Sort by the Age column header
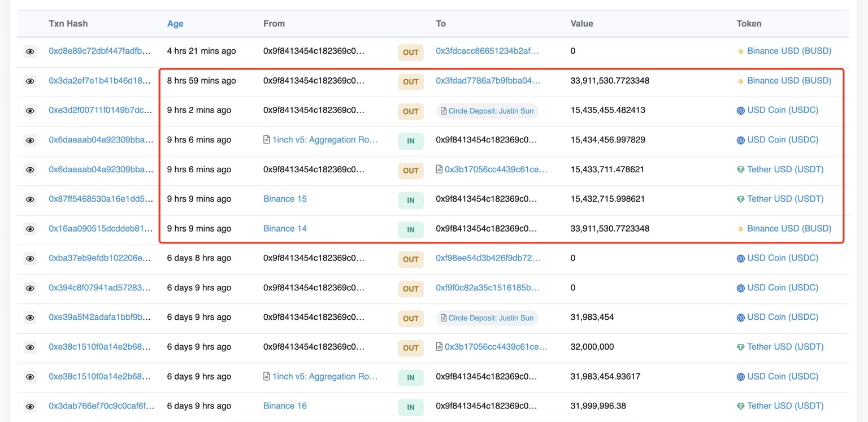The width and height of the screenshot is (868, 422). point(175,24)
